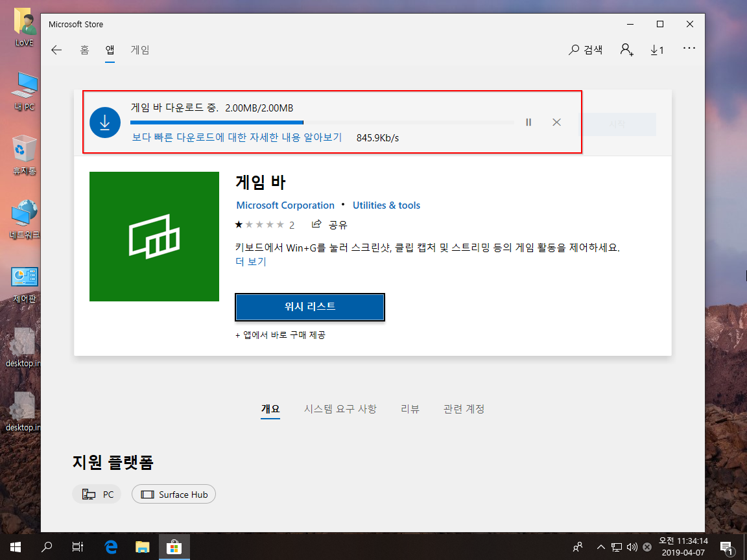
Task: Open the Windows Start menu
Action: click(16, 546)
